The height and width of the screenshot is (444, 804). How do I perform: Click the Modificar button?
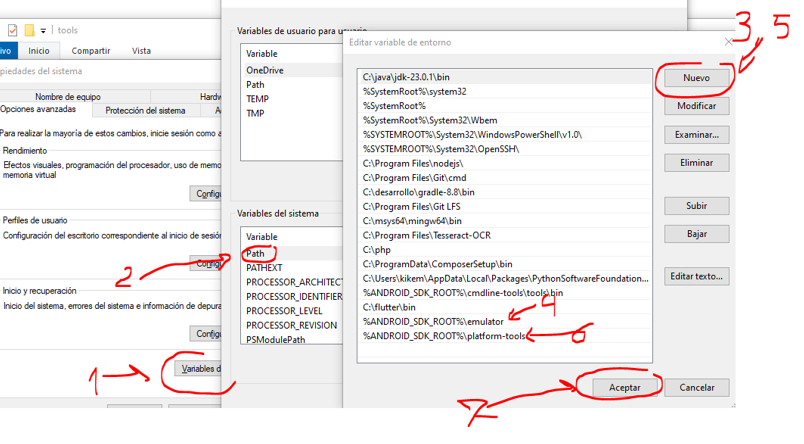(696, 106)
